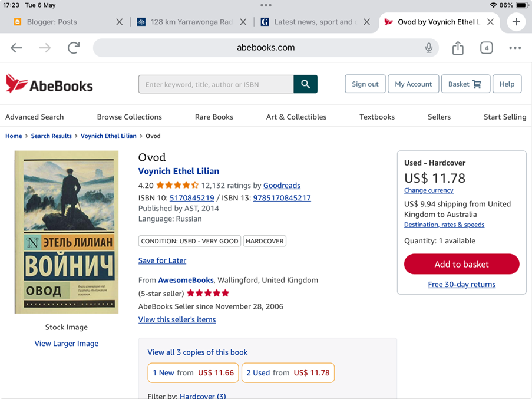Type in the keyword search field
Image resolution: width=532 pixels, height=399 pixels.
[x=216, y=84]
